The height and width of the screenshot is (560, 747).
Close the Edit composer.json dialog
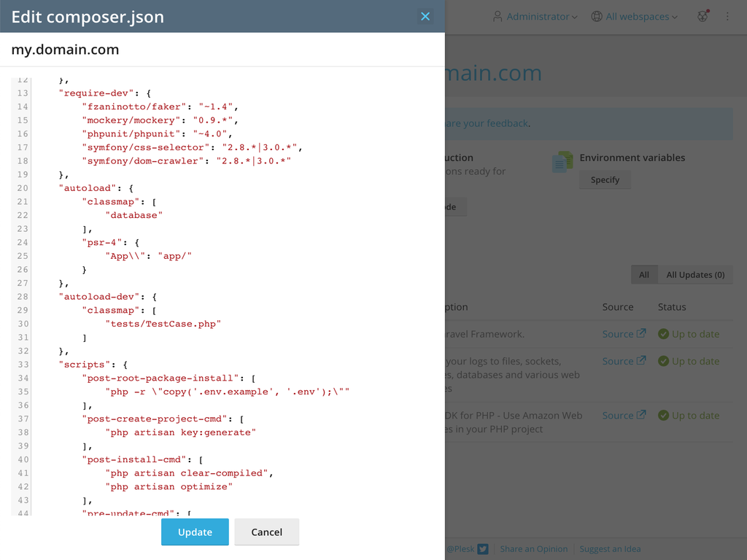pyautogui.click(x=425, y=15)
